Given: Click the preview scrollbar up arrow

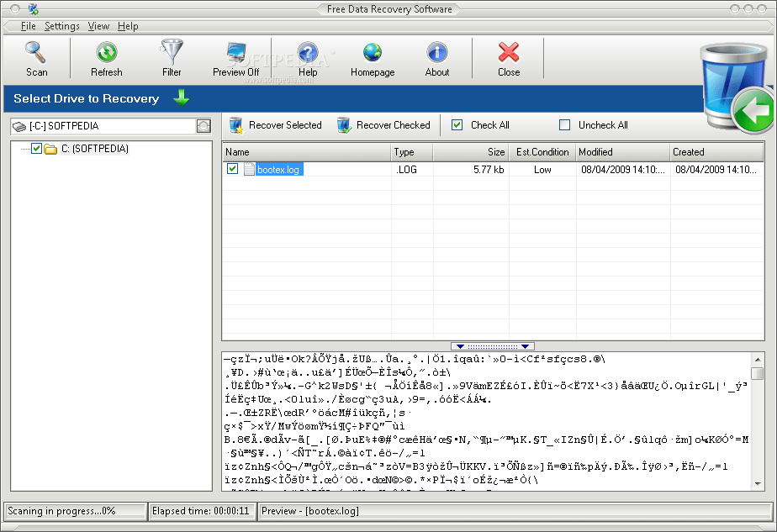Looking at the screenshot, I should [x=757, y=360].
